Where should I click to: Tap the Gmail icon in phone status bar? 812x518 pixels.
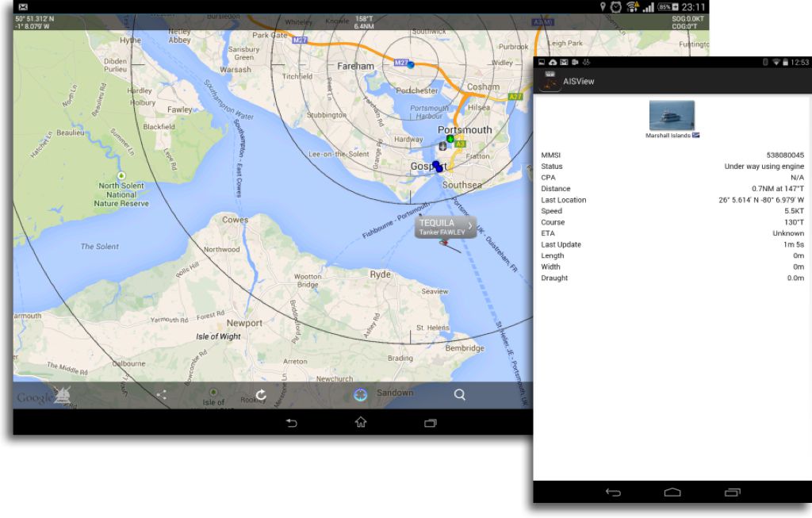tap(564, 62)
